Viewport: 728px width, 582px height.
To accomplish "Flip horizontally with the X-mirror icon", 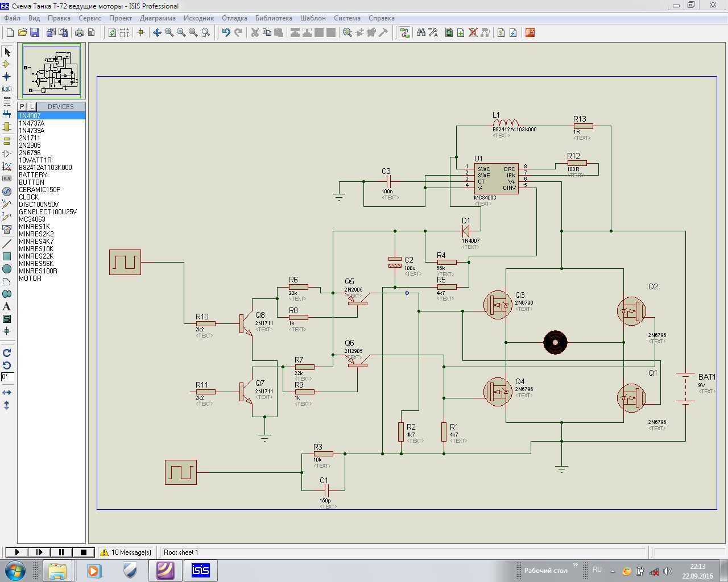I will (7, 393).
